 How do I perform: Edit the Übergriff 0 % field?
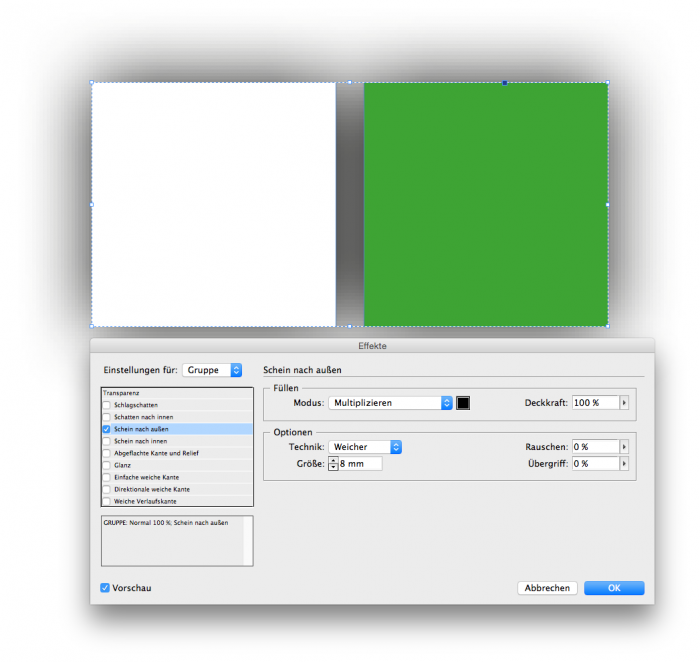point(596,464)
